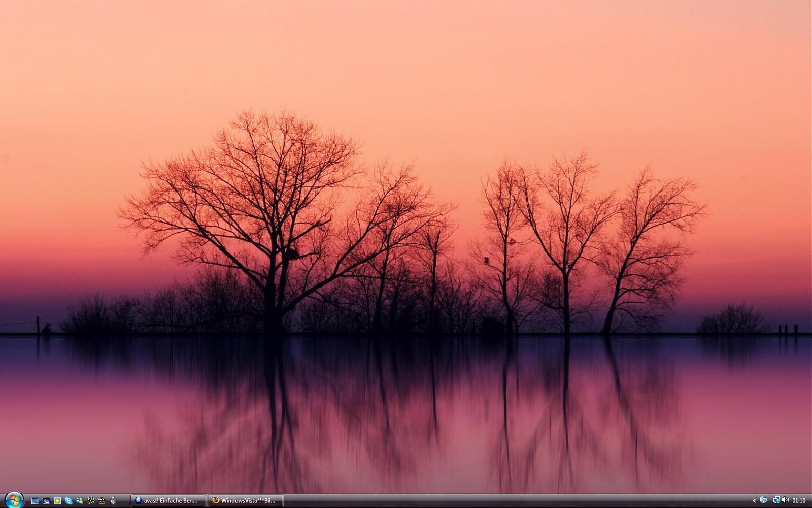The image size is (812, 508).
Task: Launch ICQ flower icon in quick launch
Action: pyautogui.click(x=91, y=501)
